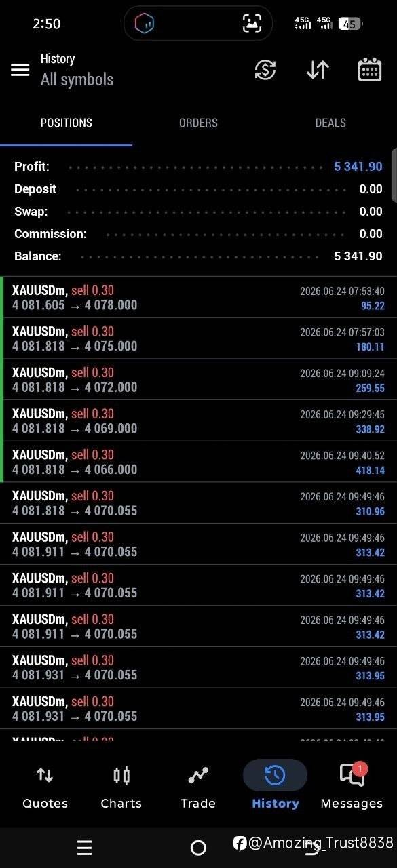Switch to the DEALS tab
This screenshot has width=397, height=868.
pos(330,123)
